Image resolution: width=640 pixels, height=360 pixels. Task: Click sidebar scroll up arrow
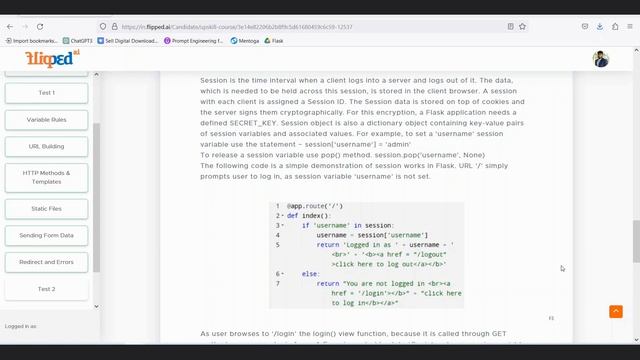pyautogui.click(x=96, y=74)
